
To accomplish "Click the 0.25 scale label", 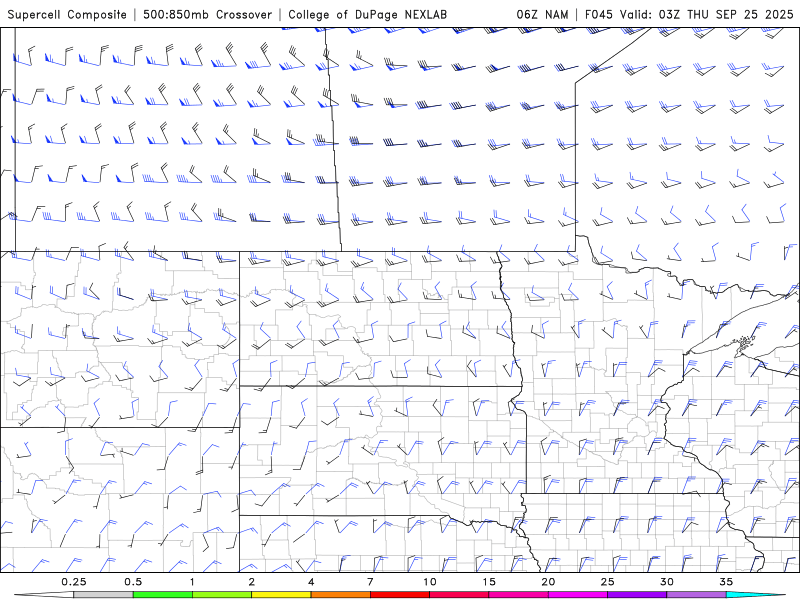I will [74, 582].
